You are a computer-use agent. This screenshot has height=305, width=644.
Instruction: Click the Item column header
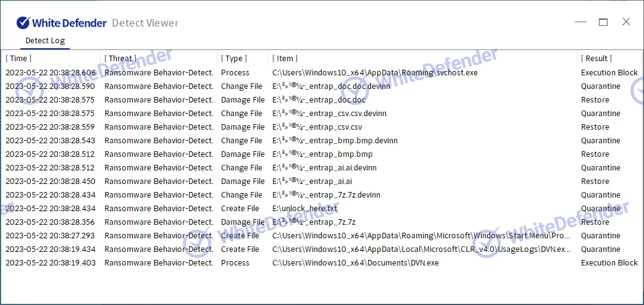coord(285,59)
